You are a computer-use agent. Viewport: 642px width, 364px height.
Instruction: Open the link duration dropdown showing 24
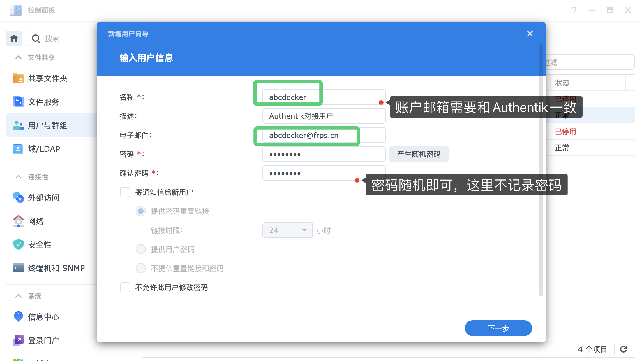coord(287,230)
